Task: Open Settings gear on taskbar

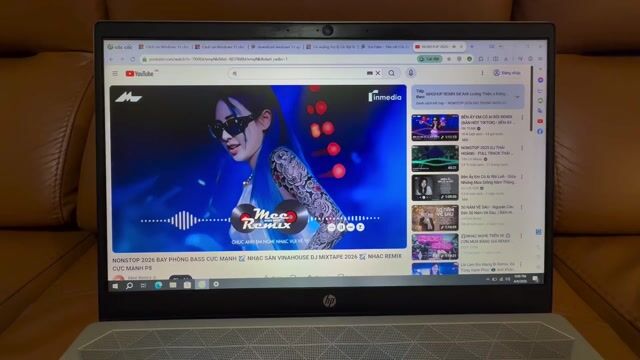Action: 216,284
